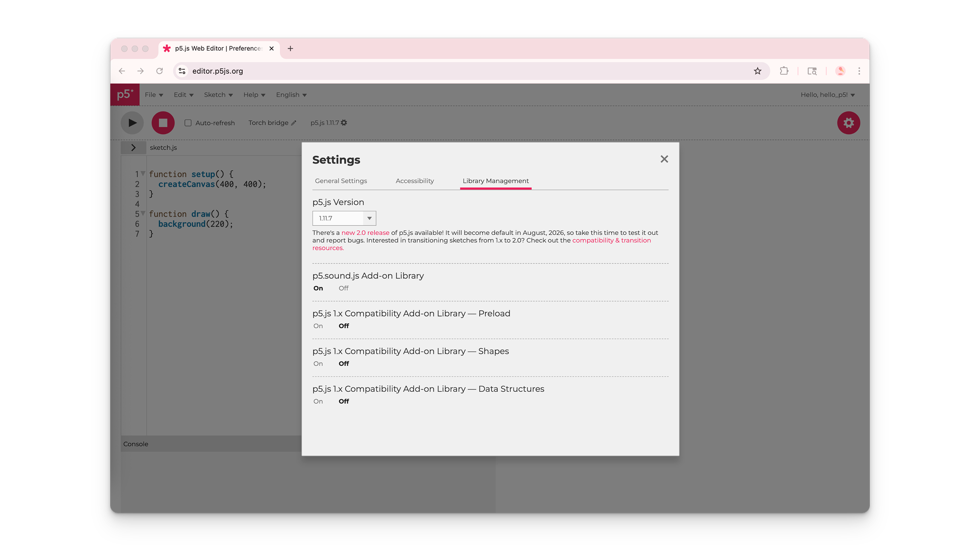The image size is (980, 551).
Task: Set Data Structures compatibility library to Off
Action: [x=344, y=401]
